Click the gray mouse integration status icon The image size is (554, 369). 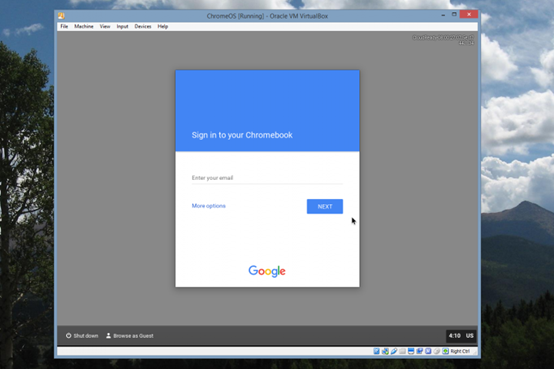(437, 351)
